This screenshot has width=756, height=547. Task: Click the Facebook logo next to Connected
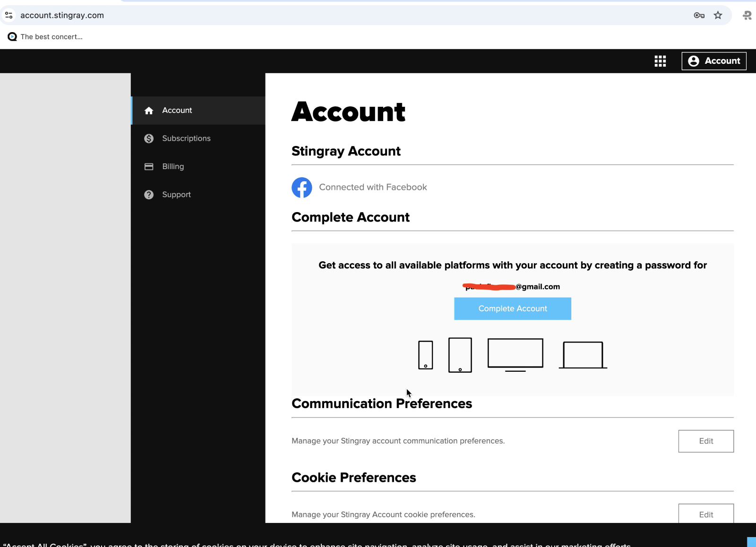pyautogui.click(x=302, y=187)
